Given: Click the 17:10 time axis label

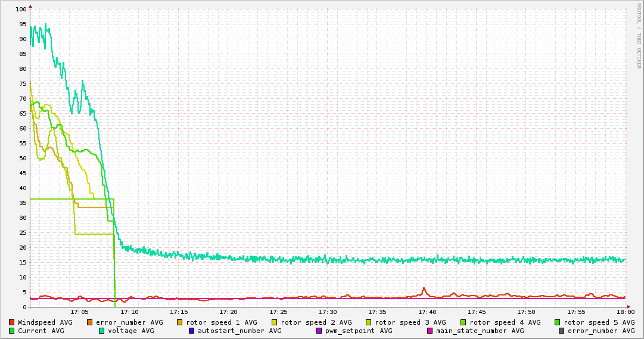Looking at the screenshot, I should tap(129, 312).
